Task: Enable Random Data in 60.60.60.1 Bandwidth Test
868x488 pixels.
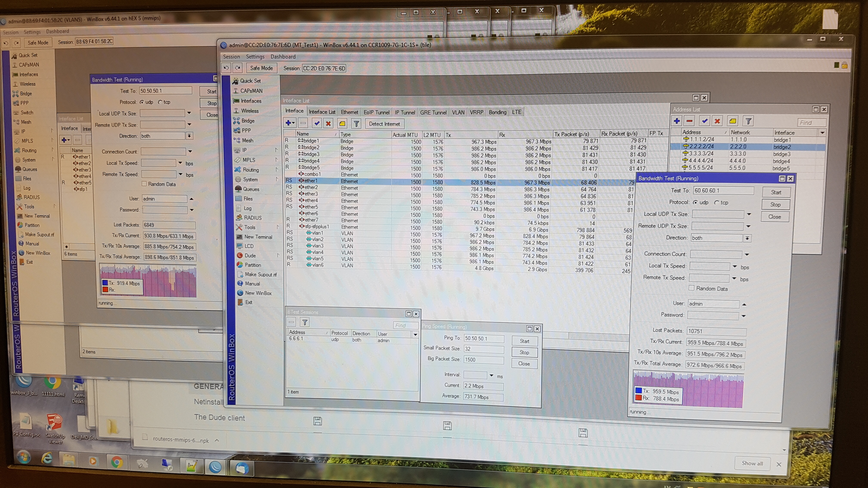Action: pos(691,288)
